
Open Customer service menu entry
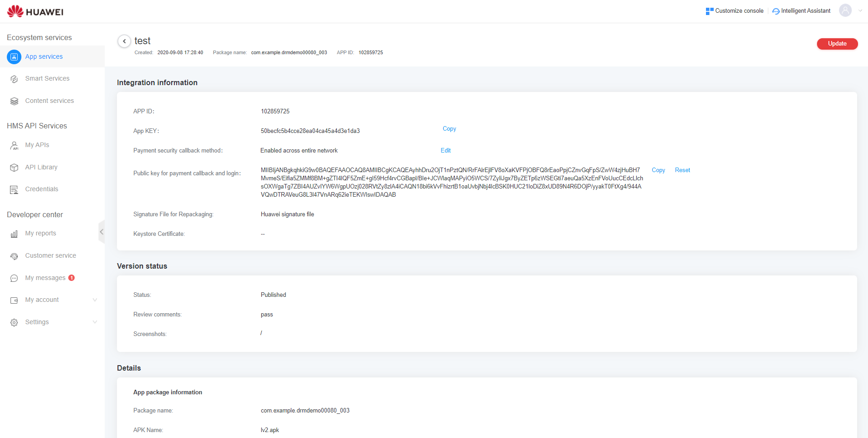point(51,255)
